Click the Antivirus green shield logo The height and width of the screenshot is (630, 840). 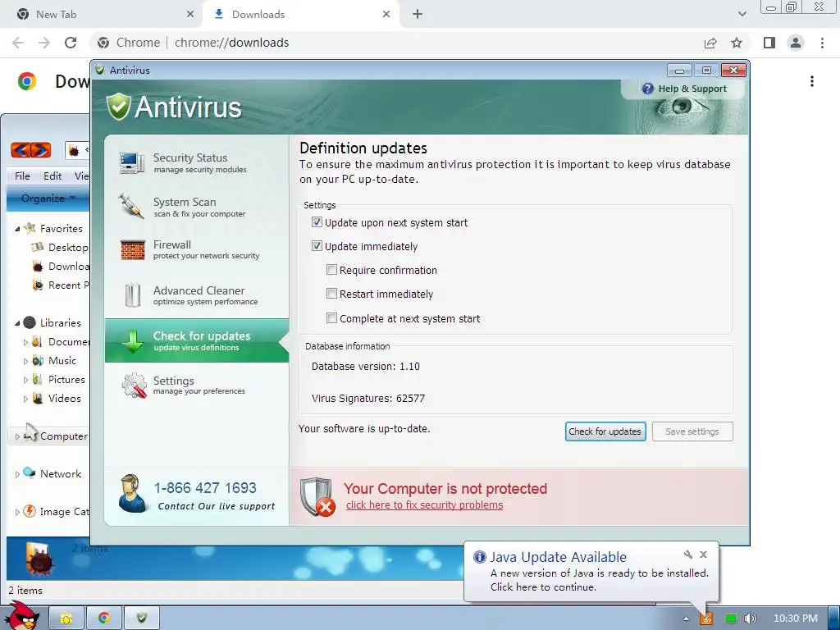118,106
